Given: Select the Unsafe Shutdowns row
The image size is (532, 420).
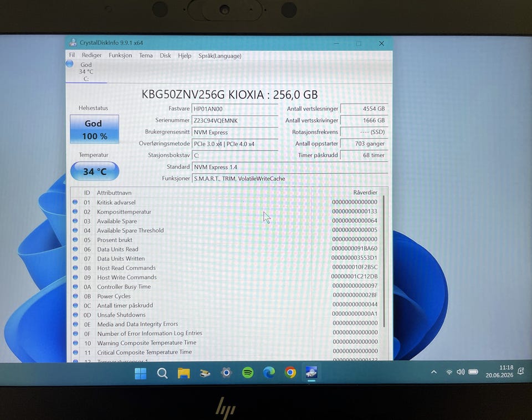Looking at the screenshot, I should [x=226, y=315].
